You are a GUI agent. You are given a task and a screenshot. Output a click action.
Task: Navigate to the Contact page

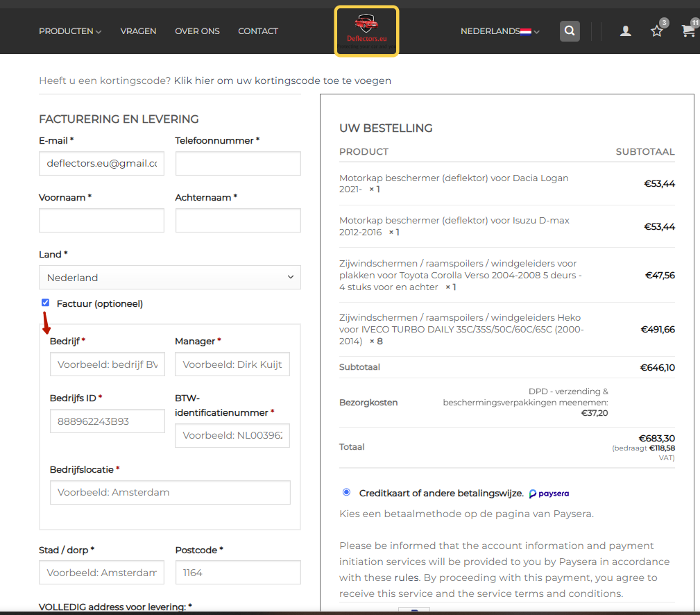[x=258, y=31]
